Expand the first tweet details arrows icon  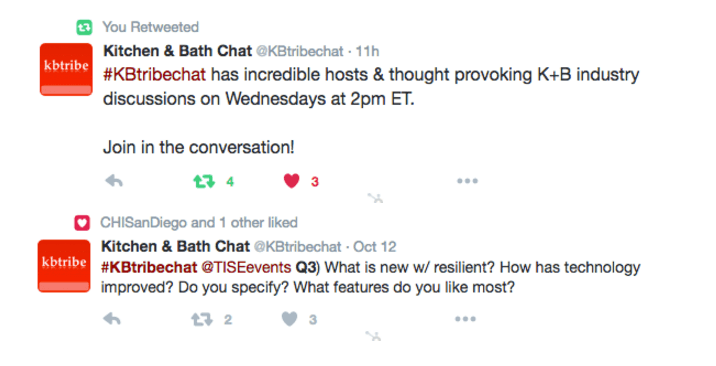pyautogui.click(x=375, y=198)
